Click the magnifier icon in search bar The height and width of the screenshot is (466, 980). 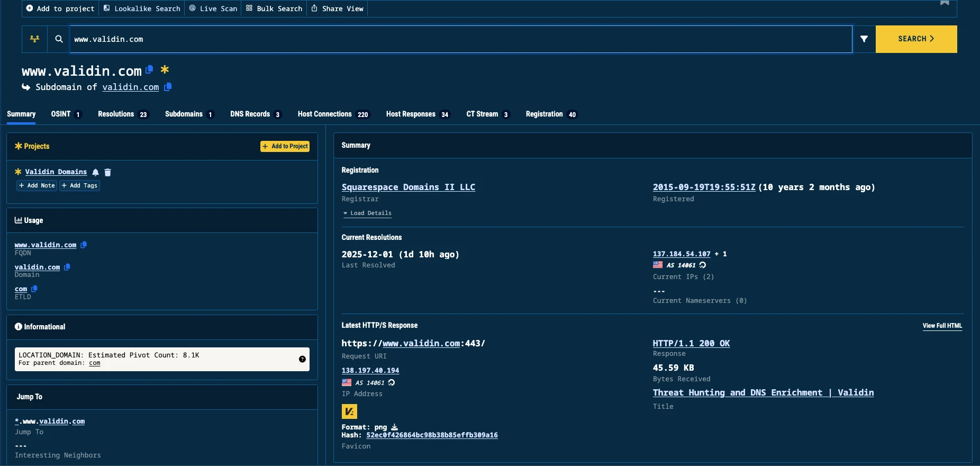tap(59, 39)
